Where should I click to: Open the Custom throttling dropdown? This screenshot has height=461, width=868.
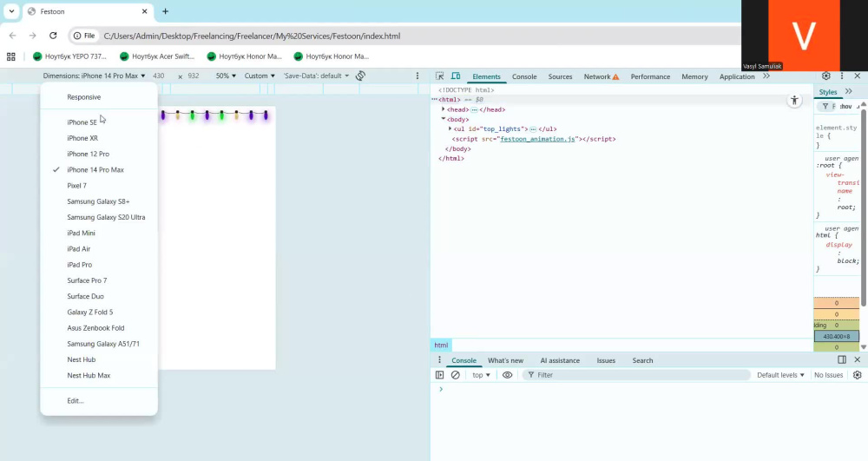tap(260, 76)
